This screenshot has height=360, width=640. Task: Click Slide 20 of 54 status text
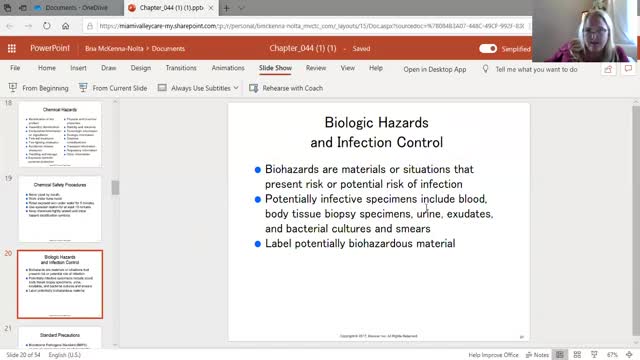coord(23,355)
